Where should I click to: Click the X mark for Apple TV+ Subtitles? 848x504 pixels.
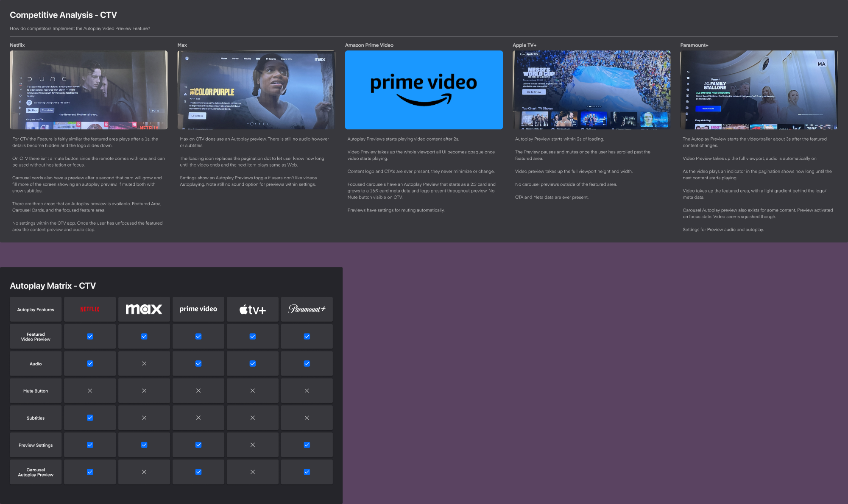coord(253,418)
